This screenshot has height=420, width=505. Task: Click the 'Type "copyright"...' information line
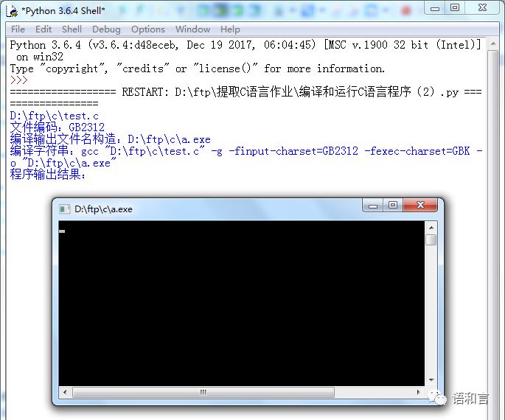point(198,69)
